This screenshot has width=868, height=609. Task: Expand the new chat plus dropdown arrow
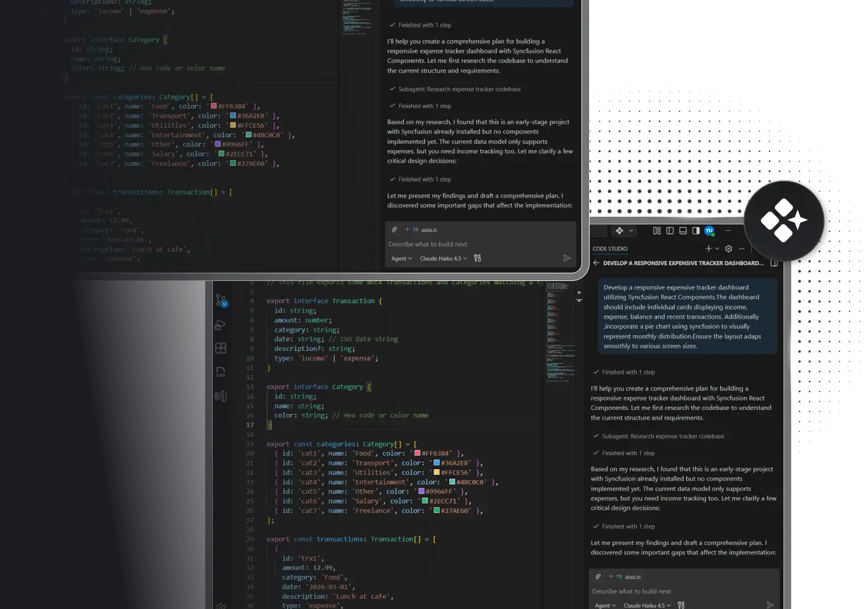click(x=717, y=249)
